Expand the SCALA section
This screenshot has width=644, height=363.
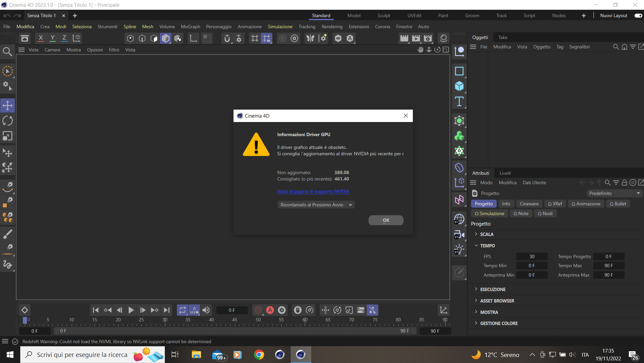(487, 234)
